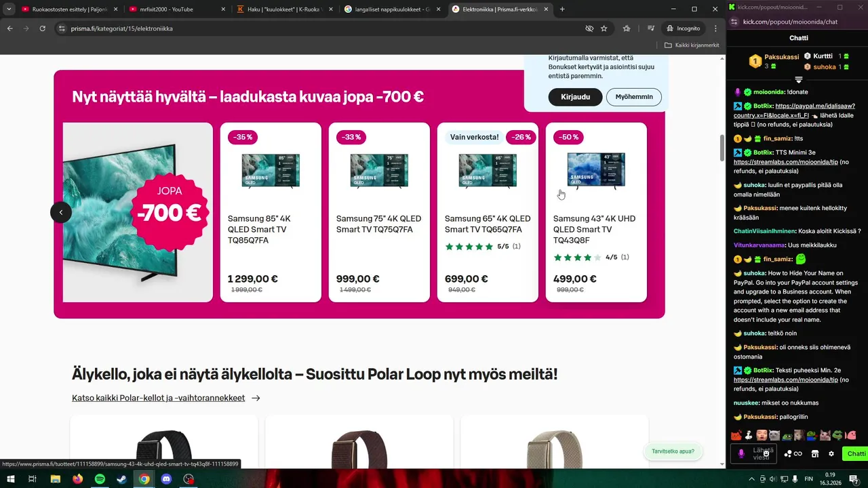
Task: Expand the leaderboard arrow under Paksukassi
Action: (x=799, y=80)
